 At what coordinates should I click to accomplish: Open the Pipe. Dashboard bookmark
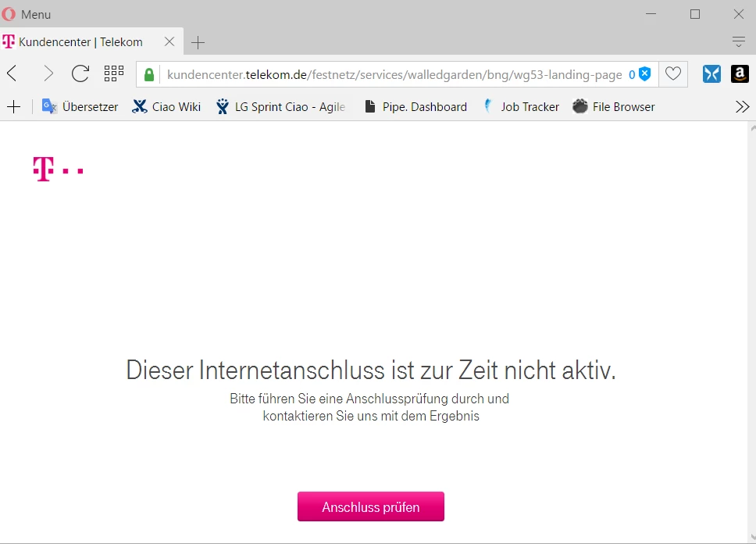tap(415, 106)
